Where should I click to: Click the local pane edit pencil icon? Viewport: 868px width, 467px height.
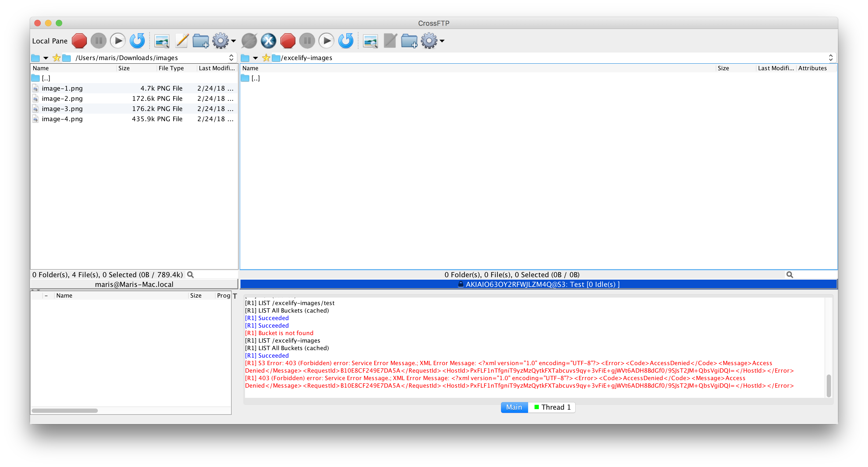tap(182, 41)
